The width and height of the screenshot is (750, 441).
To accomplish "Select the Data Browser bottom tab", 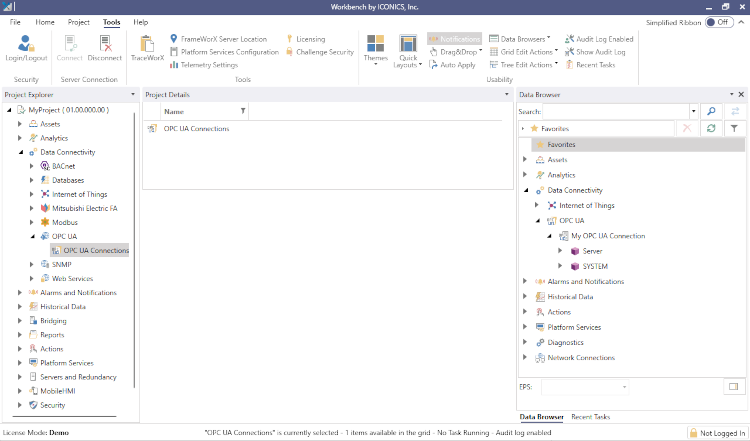I will pyautogui.click(x=541, y=417).
